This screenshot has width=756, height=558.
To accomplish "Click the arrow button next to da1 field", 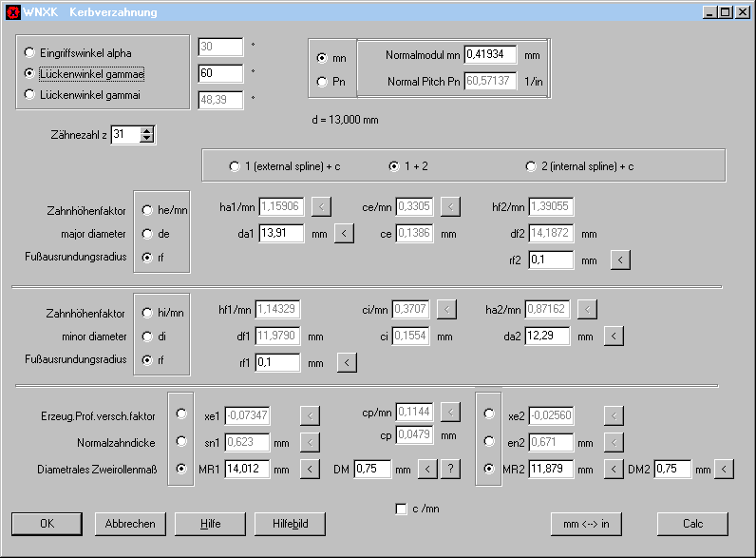I will tap(344, 233).
